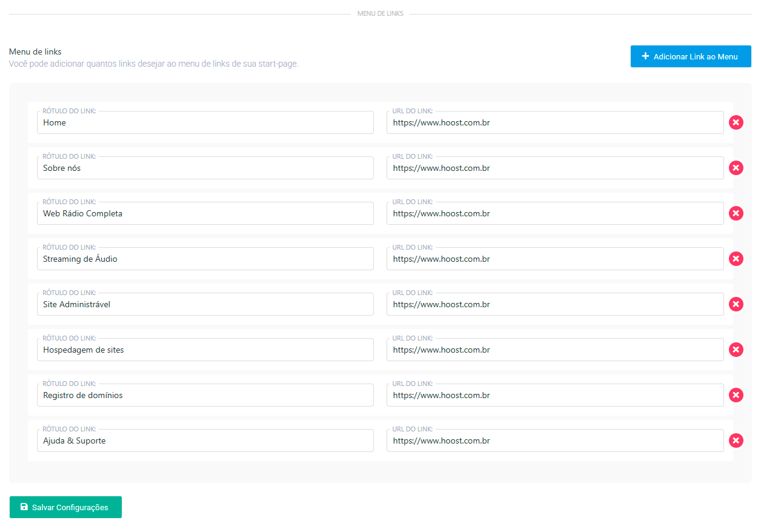
Task: Delete the Ajuda & Suporte link row
Action: tap(736, 441)
